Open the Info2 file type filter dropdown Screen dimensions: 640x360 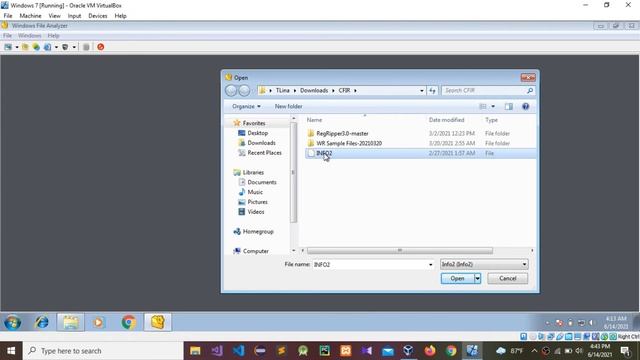(x=484, y=264)
